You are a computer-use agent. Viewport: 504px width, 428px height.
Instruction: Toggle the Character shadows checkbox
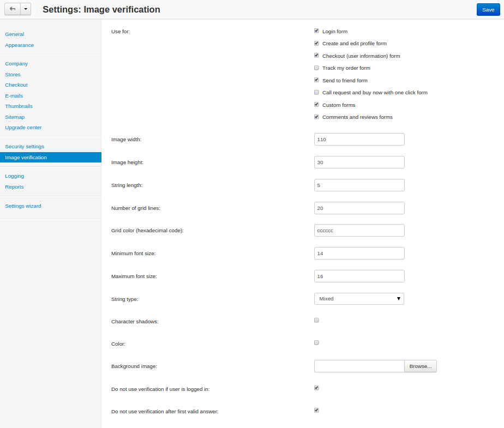point(316,321)
